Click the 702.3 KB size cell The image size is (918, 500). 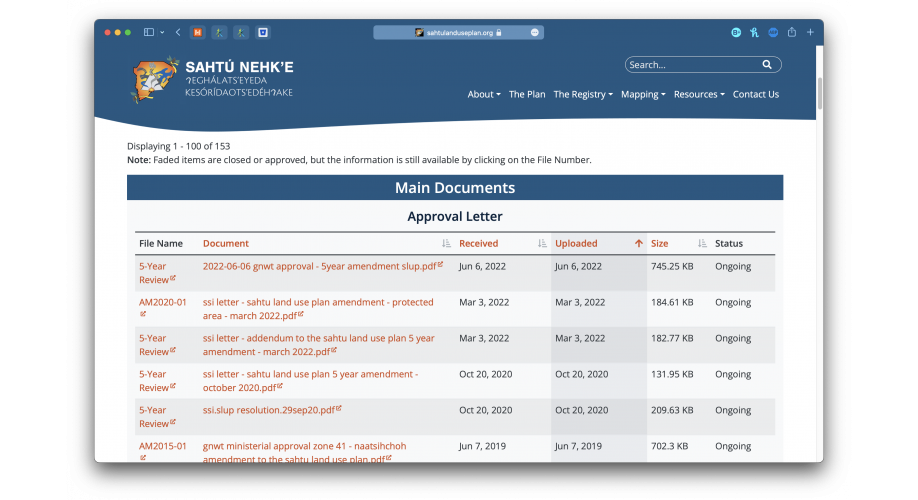click(669, 446)
